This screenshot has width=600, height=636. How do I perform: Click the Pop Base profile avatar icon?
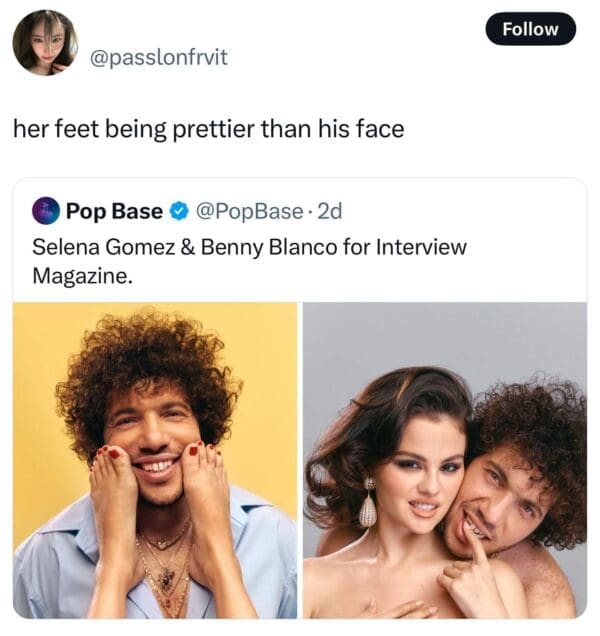pyautogui.click(x=46, y=211)
